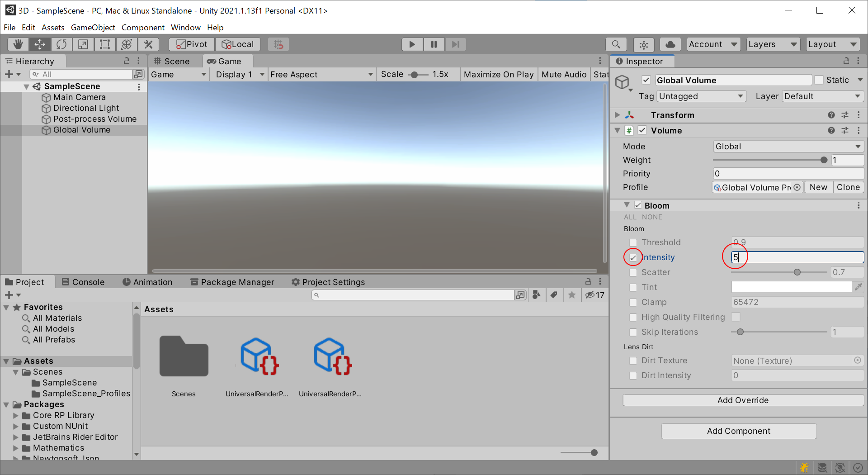
Task: Click the Pause button
Action: [x=434, y=44]
